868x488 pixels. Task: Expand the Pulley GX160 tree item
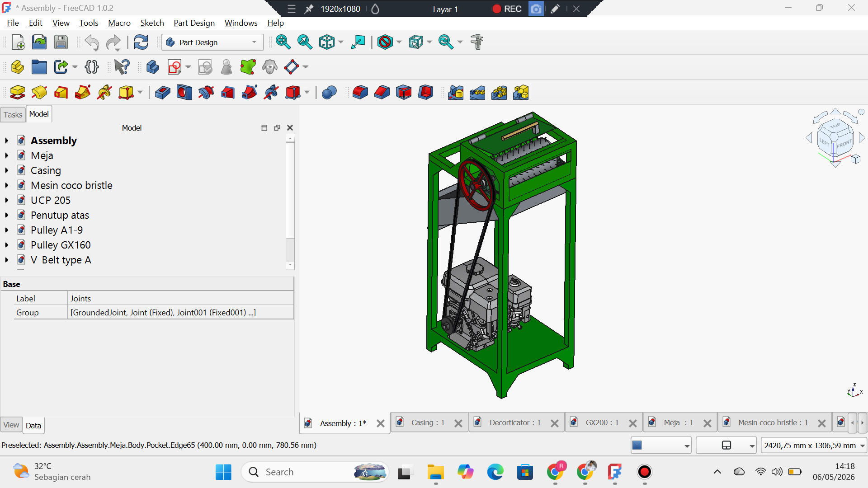pyautogui.click(x=7, y=245)
